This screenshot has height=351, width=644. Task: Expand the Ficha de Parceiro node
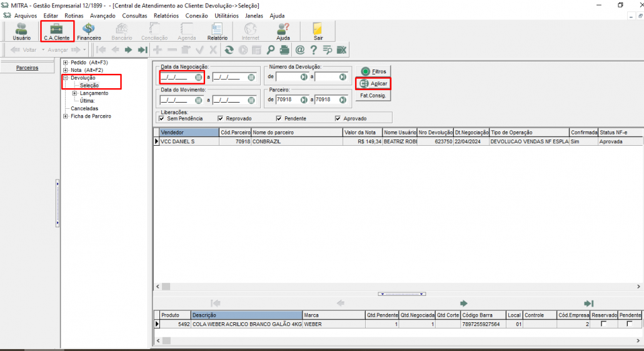click(x=66, y=116)
